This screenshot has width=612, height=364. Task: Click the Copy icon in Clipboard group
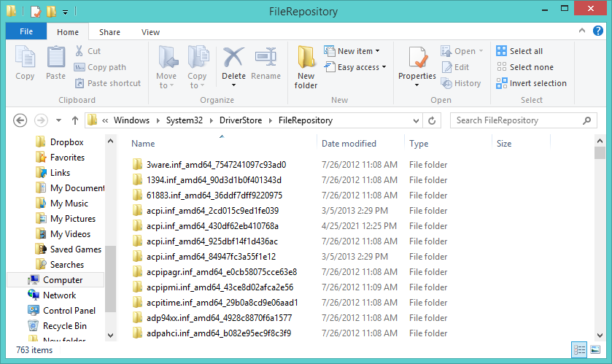point(25,57)
